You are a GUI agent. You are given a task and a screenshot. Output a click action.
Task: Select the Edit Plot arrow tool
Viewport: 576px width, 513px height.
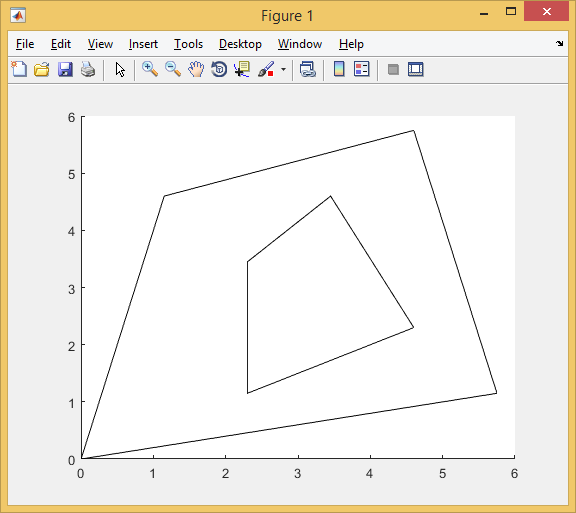coord(120,69)
